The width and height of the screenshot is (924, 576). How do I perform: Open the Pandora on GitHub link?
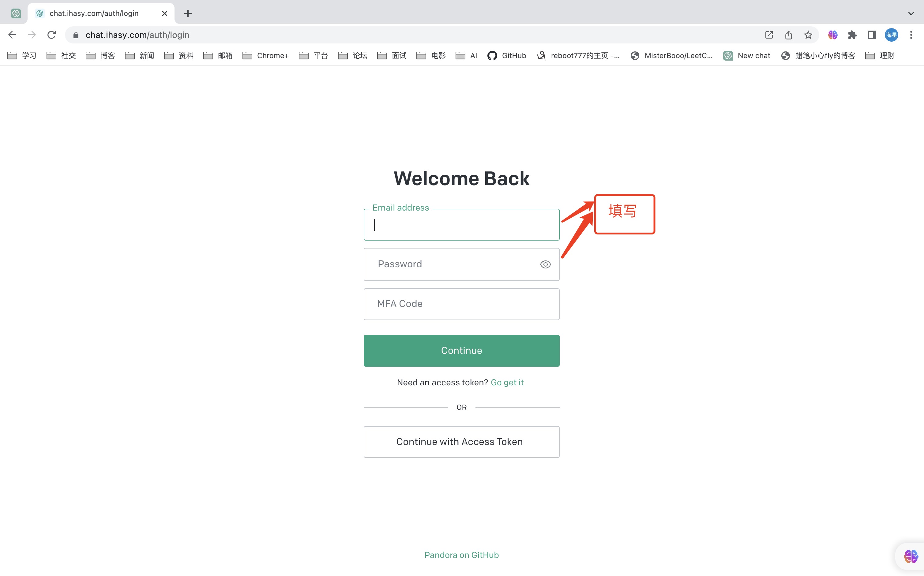pyautogui.click(x=461, y=555)
